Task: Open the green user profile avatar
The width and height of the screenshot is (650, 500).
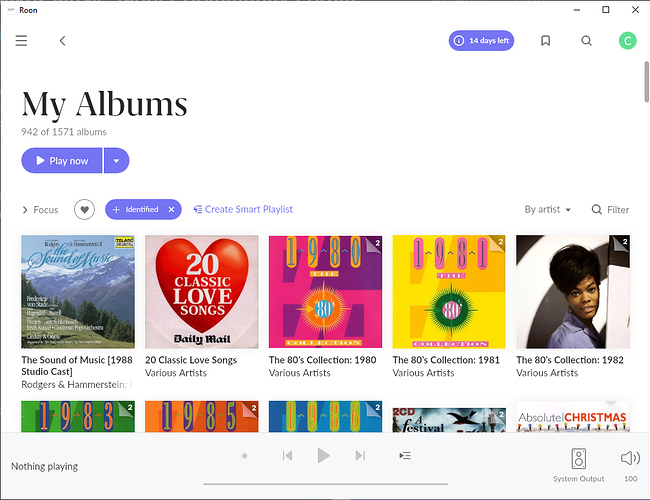Action: [627, 41]
